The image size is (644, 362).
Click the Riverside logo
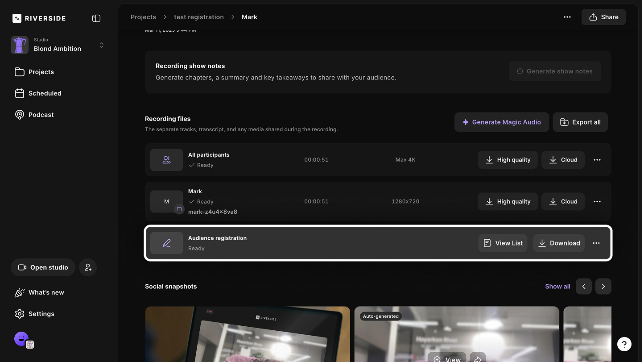(39, 18)
